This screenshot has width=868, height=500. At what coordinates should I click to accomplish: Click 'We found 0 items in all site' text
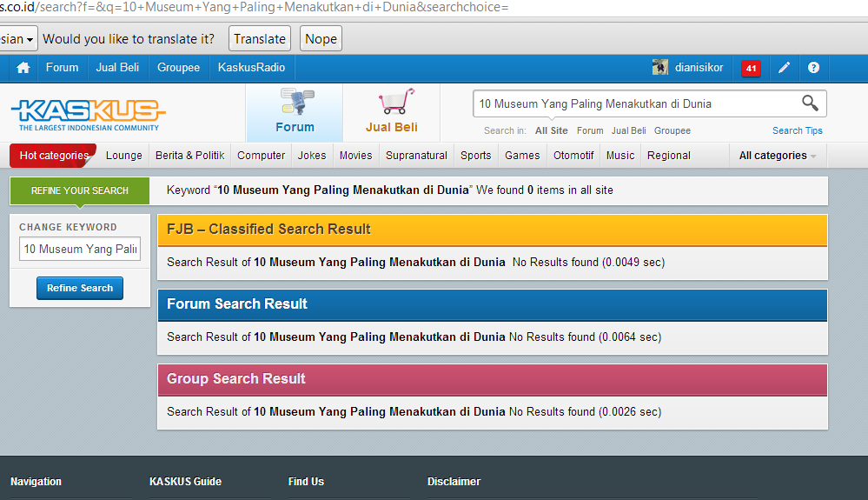point(545,190)
